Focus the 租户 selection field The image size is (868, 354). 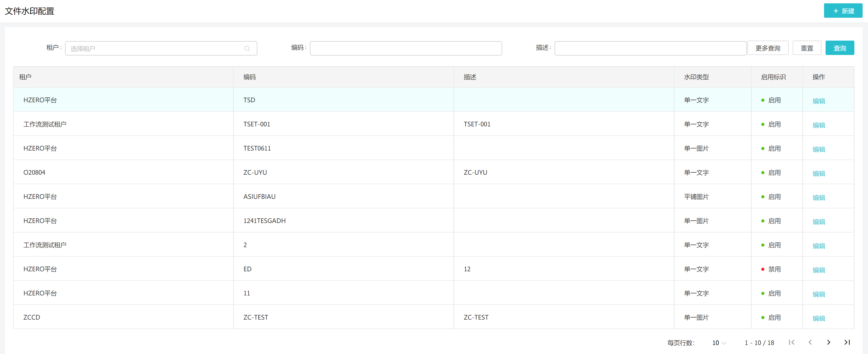click(161, 49)
